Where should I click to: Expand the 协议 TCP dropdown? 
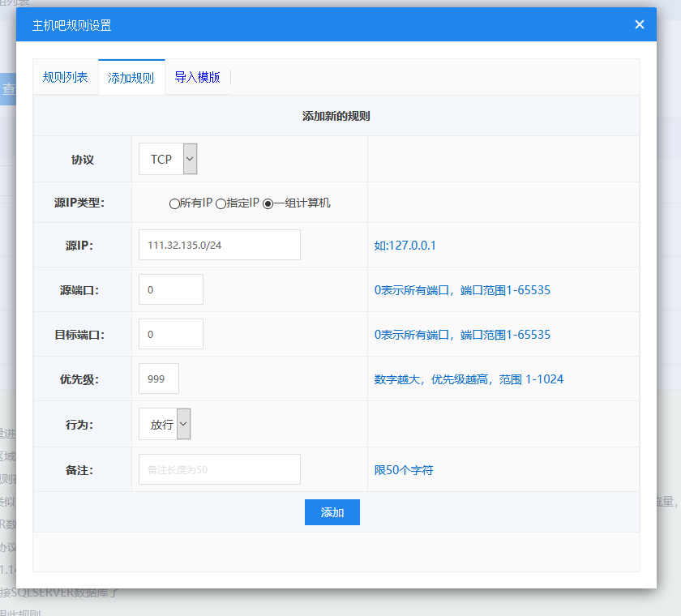168,159
